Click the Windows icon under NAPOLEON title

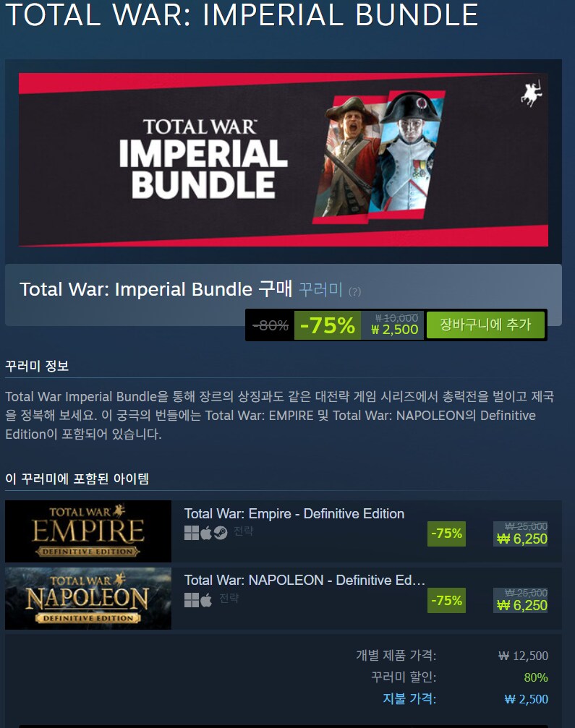192,600
